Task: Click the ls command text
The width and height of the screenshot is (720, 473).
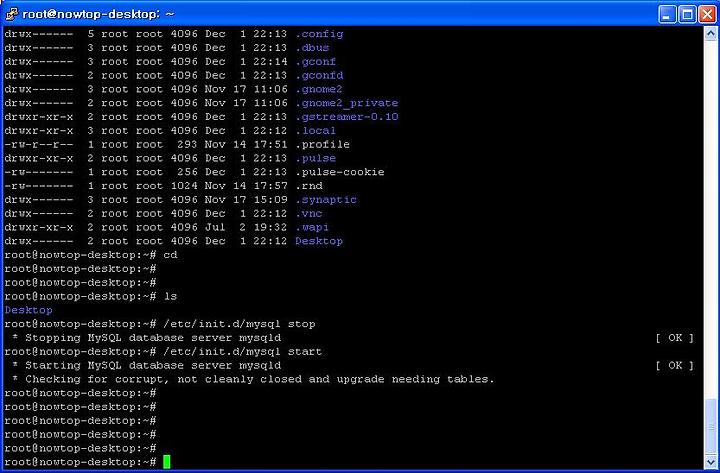Action: (x=170, y=296)
